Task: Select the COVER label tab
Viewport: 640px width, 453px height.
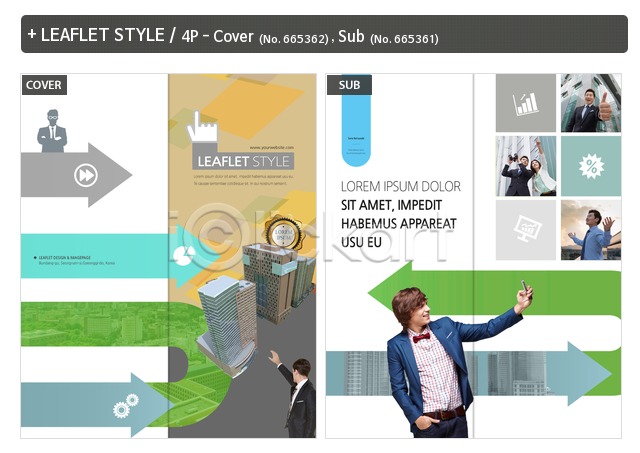Action: [x=44, y=85]
